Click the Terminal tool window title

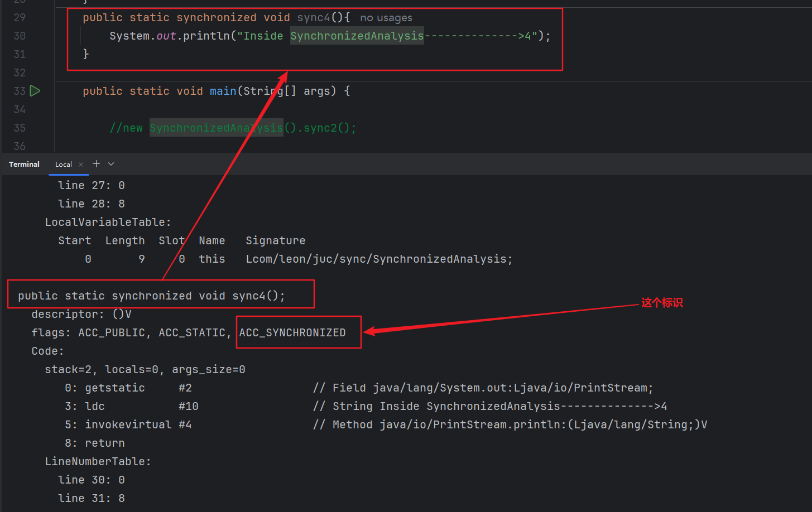tap(24, 165)
